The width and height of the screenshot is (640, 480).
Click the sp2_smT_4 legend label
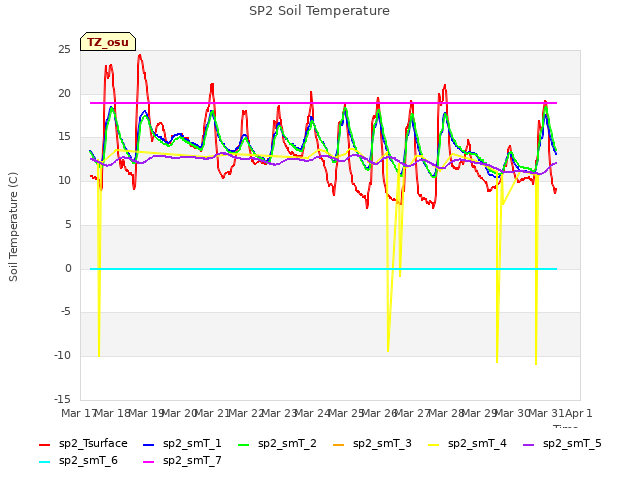click(x=477, y=443)
